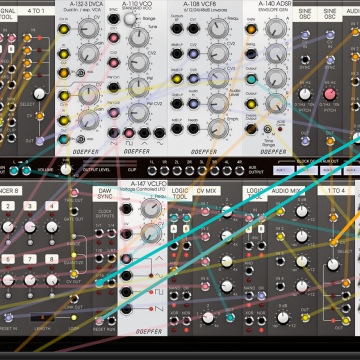Toggle the upper DVCA lin/exp switch
The image size is (360, 360).
point(80,73)
